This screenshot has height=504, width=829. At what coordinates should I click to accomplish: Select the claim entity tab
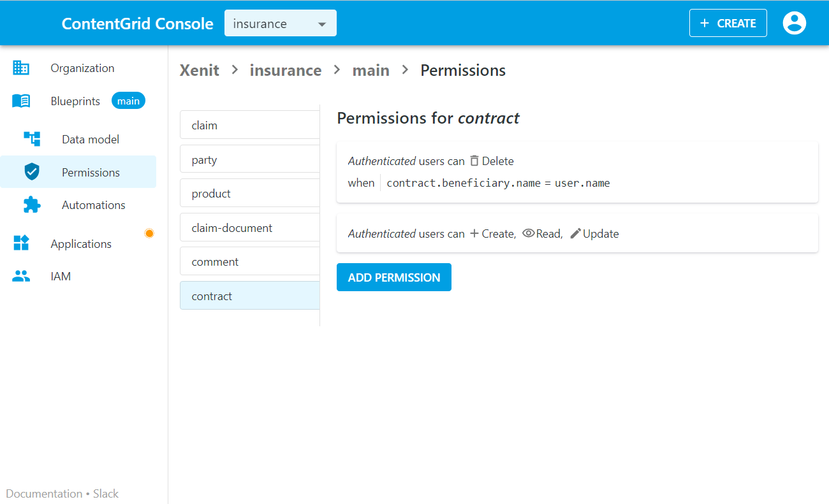point(249,125)
